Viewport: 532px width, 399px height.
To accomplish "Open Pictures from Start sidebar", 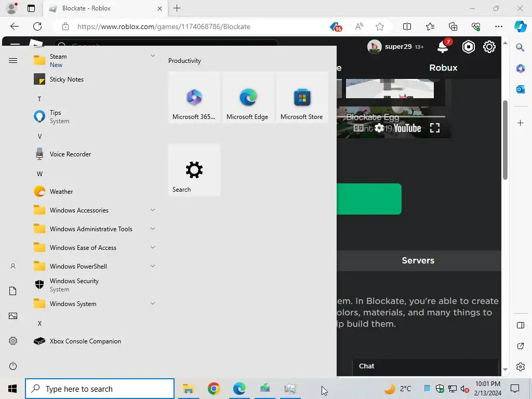I will click(13, 316).
